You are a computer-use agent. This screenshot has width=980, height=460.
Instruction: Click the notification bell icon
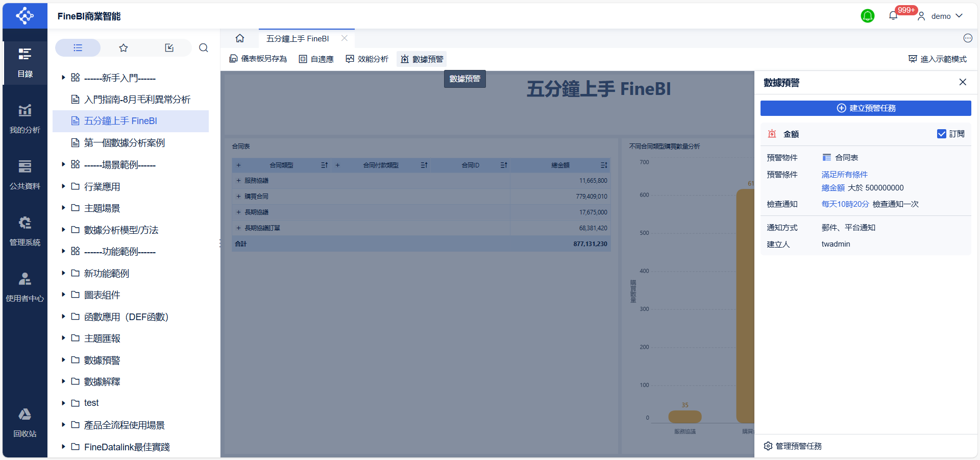point(893,16)
